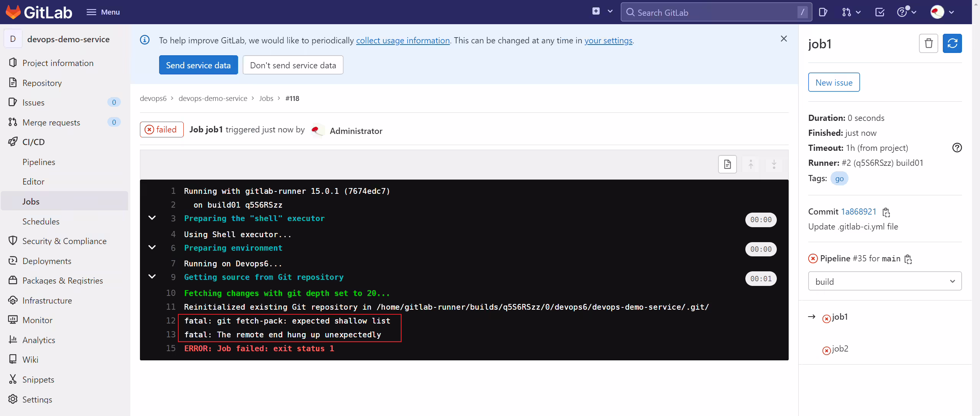Click the Analytics chart icon
Viewport: 980px width, 416px height.
[x=13, y=340]
